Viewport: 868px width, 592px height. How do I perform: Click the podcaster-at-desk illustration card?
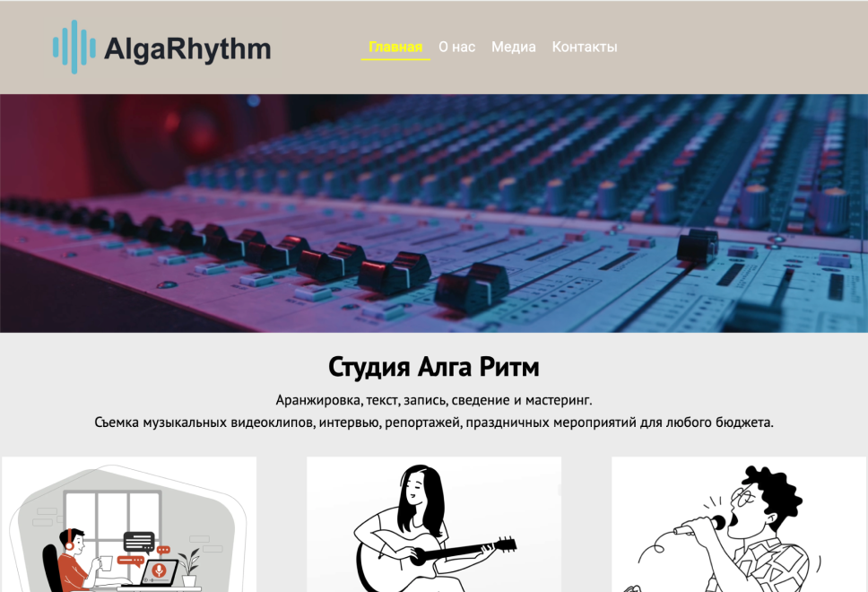(130, 525)
